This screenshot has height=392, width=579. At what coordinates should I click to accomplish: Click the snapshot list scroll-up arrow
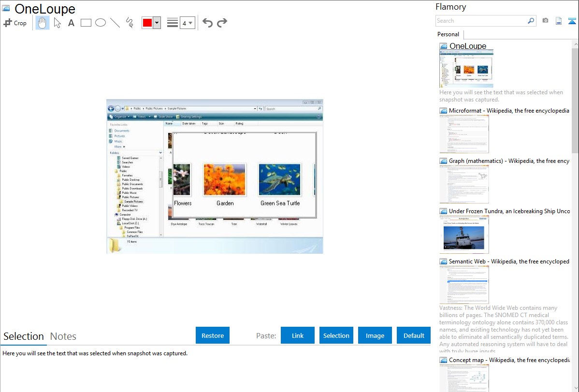pos(575,44)
